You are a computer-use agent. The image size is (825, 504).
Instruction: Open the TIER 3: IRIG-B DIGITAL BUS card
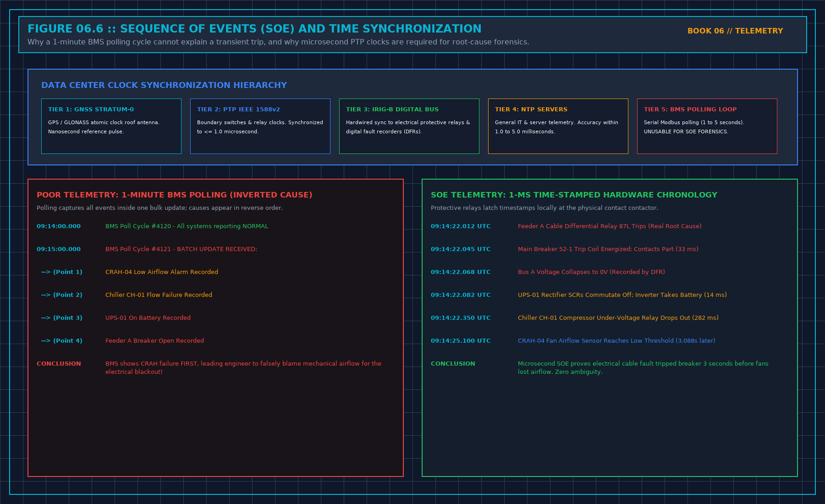coord(409,126)
